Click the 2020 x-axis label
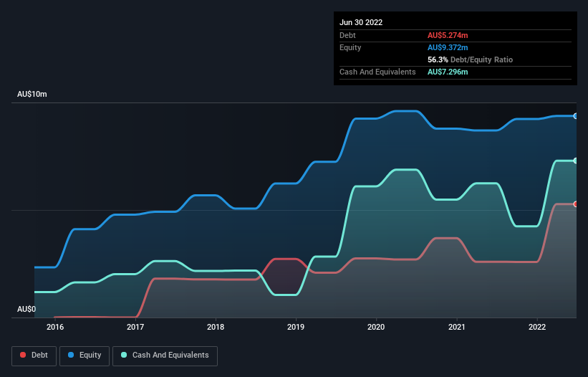This screenshot has width=588, height=377. 376,327
